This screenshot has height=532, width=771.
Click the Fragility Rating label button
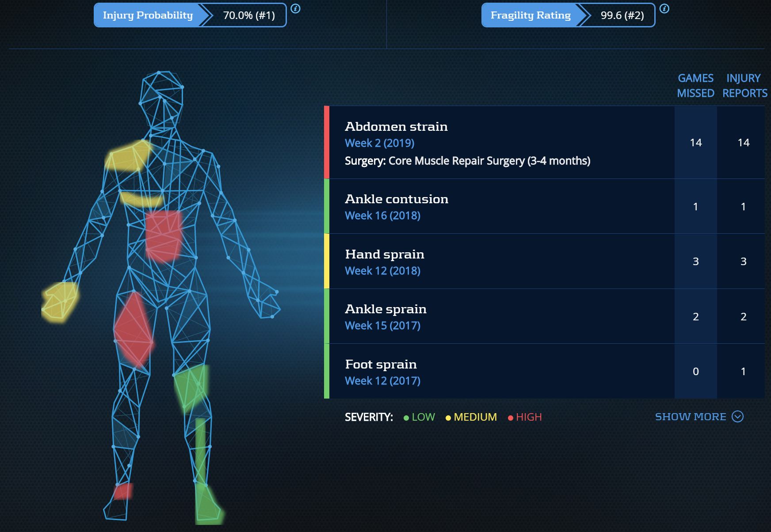coord(531,15)
